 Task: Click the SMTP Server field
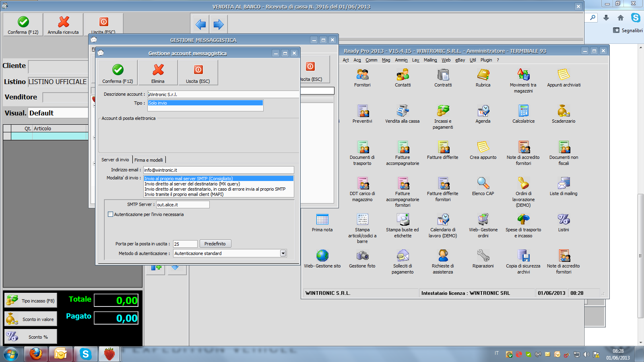click(x=183, y=205)
